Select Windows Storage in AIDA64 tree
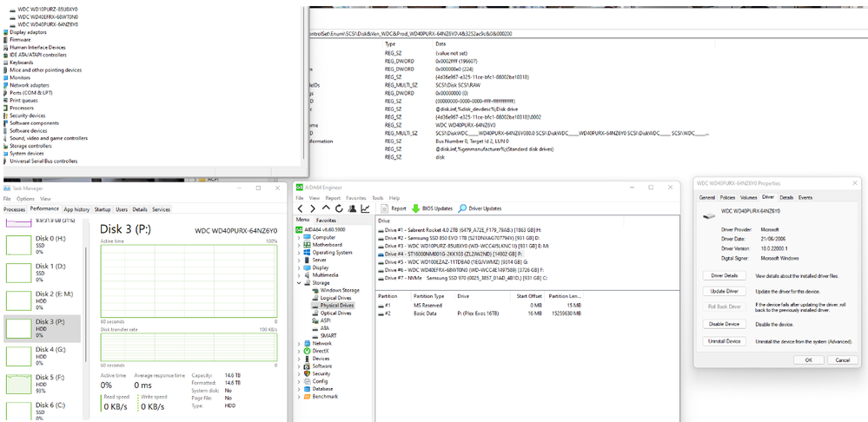The height and width of the screenshot is (422, 868). [340, 290]
